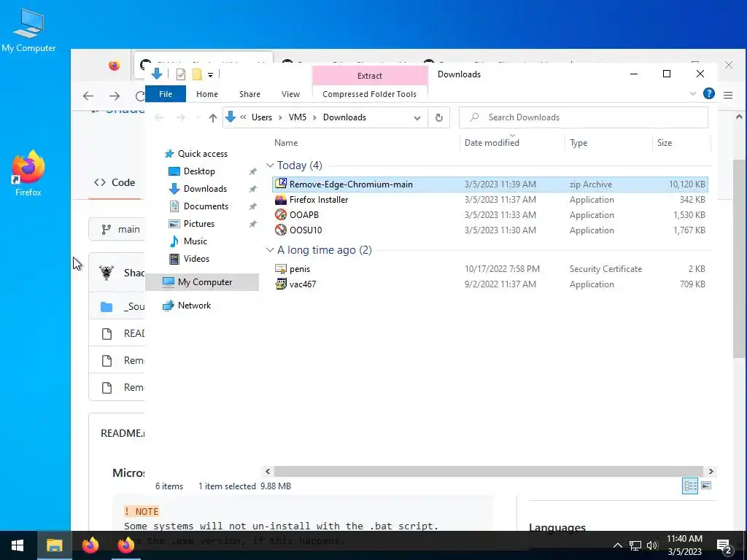
Task: Select the Extract tab
Action: click(x=370, y=76)
